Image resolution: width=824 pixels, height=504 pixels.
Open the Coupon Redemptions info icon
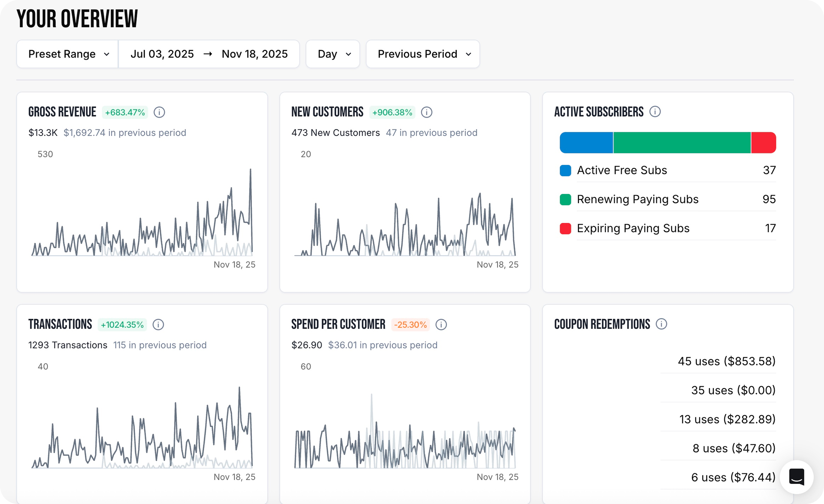[661, 324]
